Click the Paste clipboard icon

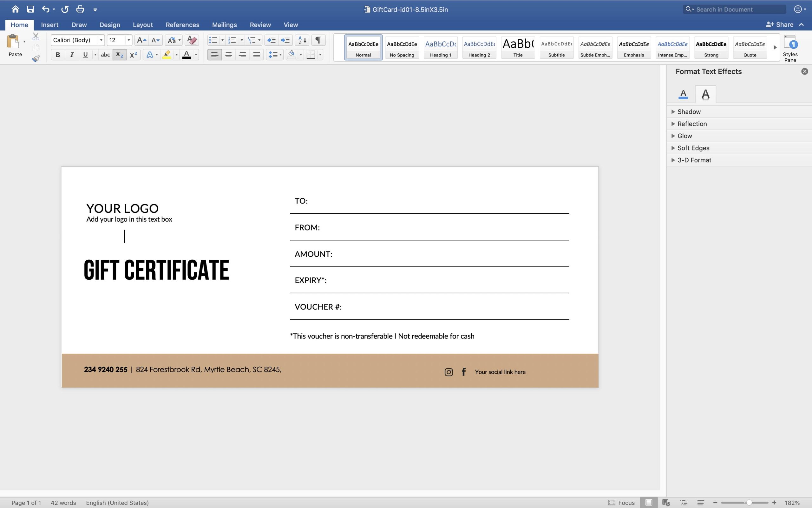[x=13, y=42]
